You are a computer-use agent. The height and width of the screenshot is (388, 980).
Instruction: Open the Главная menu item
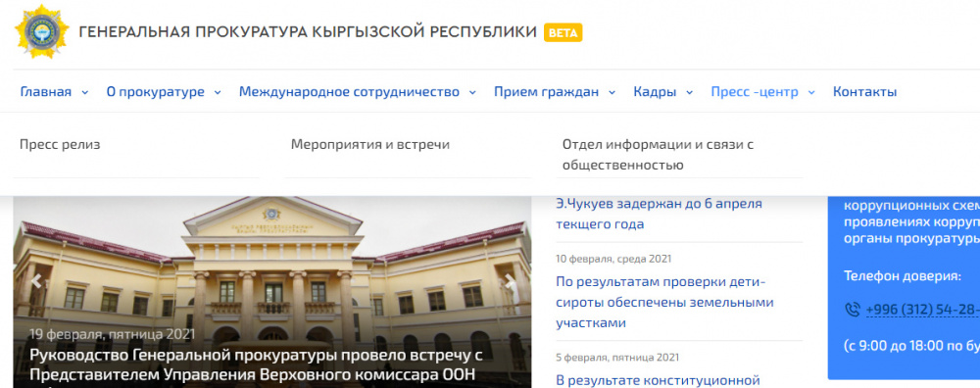pyautogui.click(x=46, y=92)
